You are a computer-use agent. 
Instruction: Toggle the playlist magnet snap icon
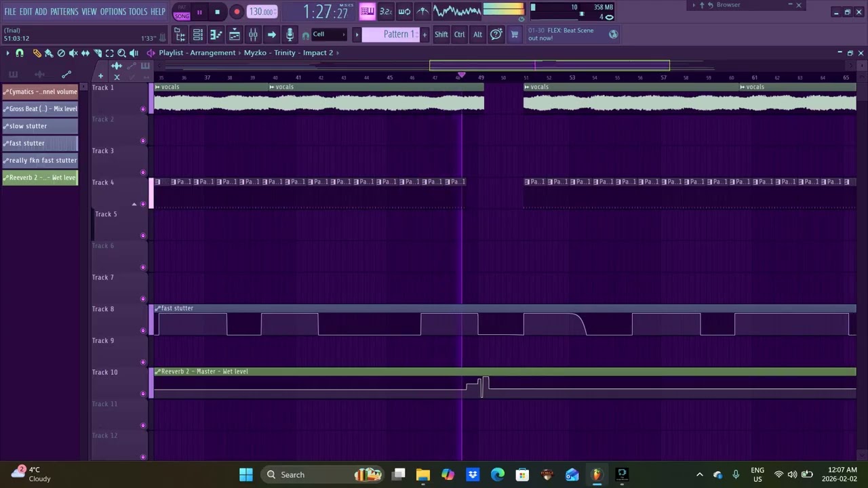click(x=20, y=53)
